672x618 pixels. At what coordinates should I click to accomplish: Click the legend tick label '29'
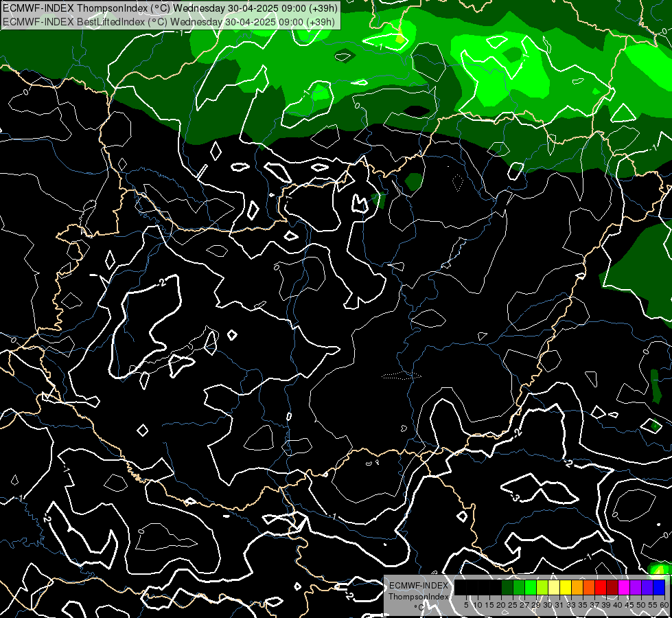(537, 605)
